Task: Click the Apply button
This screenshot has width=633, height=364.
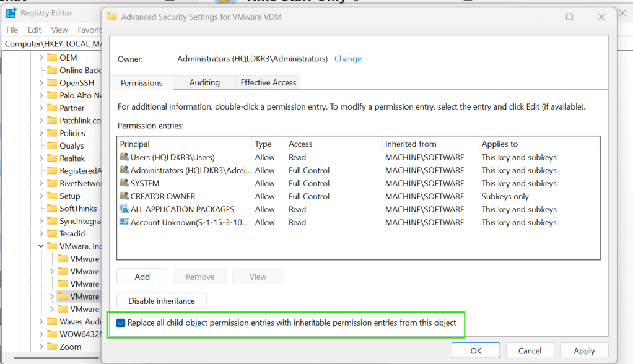Action: pyautogui.click(x=584, y=350)
